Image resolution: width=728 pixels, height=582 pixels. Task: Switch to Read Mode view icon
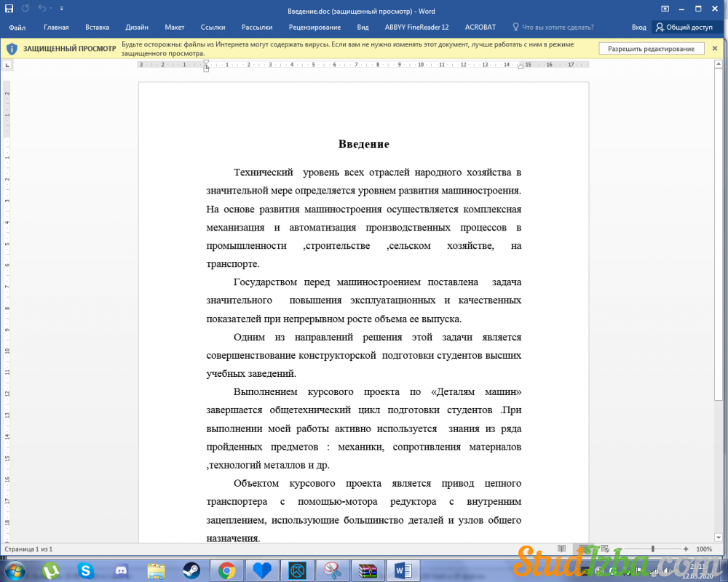pyautogui.click(x=561, y=549)
